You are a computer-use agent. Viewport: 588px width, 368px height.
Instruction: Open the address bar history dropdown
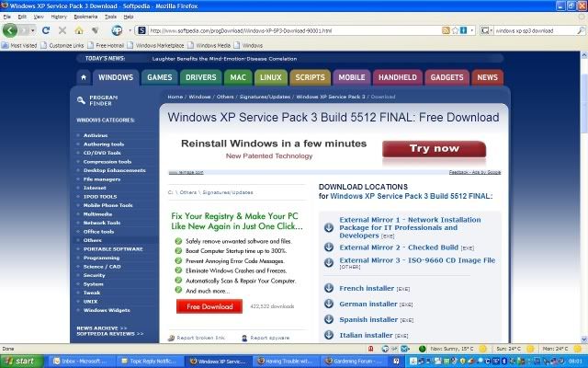(472, 30)
